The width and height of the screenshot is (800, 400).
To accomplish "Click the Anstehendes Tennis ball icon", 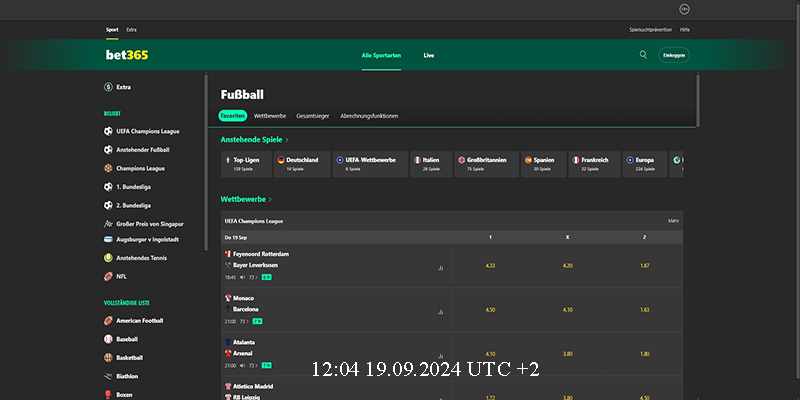I will click(x=108, y=258).
